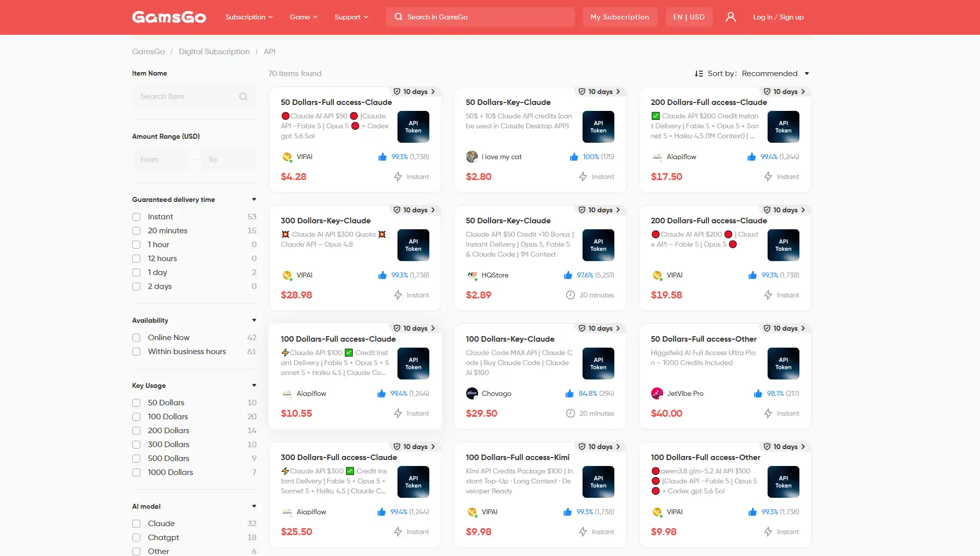This screenshot has height=556, width=980.
Task: Open API Token thumbnail on $40.00 Higgsfield listing
Action: (x=784, y=364)
